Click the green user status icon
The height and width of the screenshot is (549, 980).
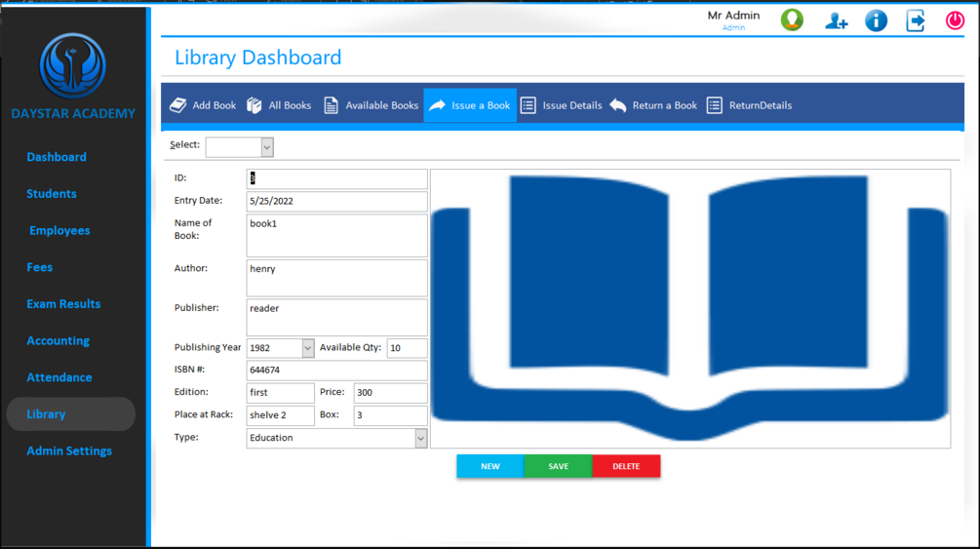point(792,20)
